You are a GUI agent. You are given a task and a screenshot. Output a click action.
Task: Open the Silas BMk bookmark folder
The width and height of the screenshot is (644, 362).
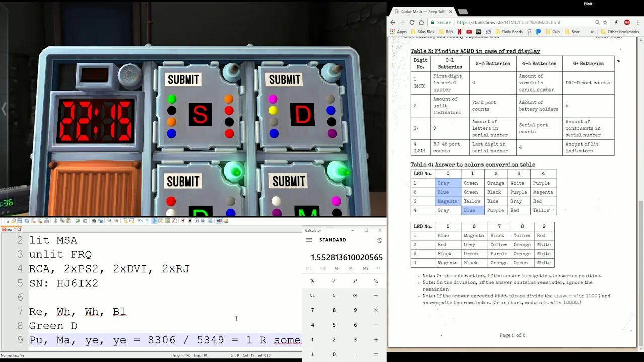[x=423, y=32]
